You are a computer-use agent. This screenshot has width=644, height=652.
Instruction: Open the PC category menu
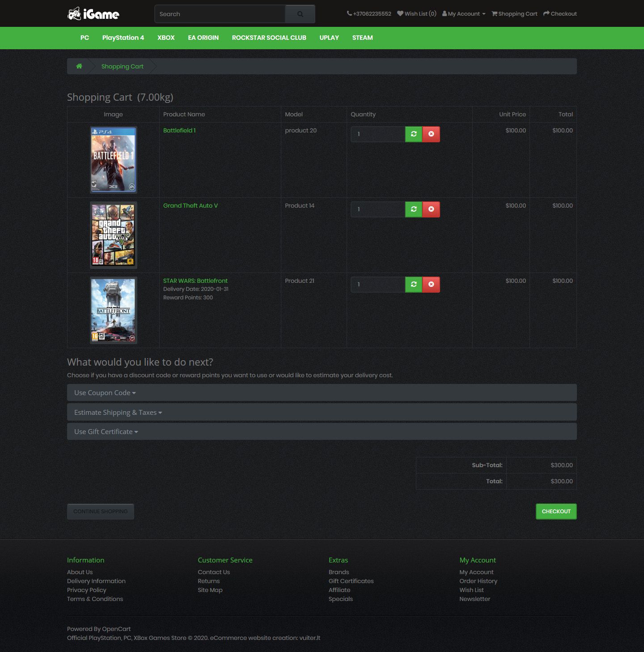[85, 38]
